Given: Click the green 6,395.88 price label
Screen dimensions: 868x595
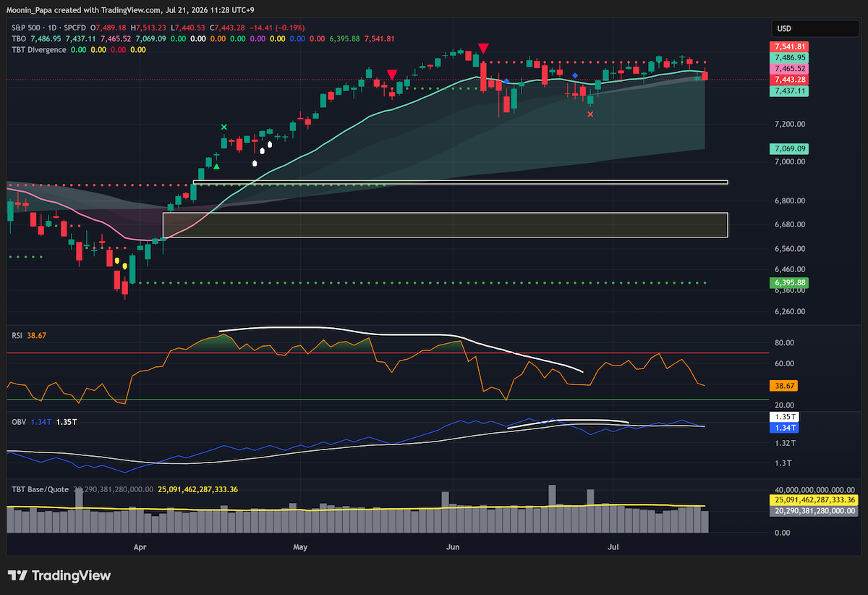Looking at the screenshot, I should click(791, 283).
